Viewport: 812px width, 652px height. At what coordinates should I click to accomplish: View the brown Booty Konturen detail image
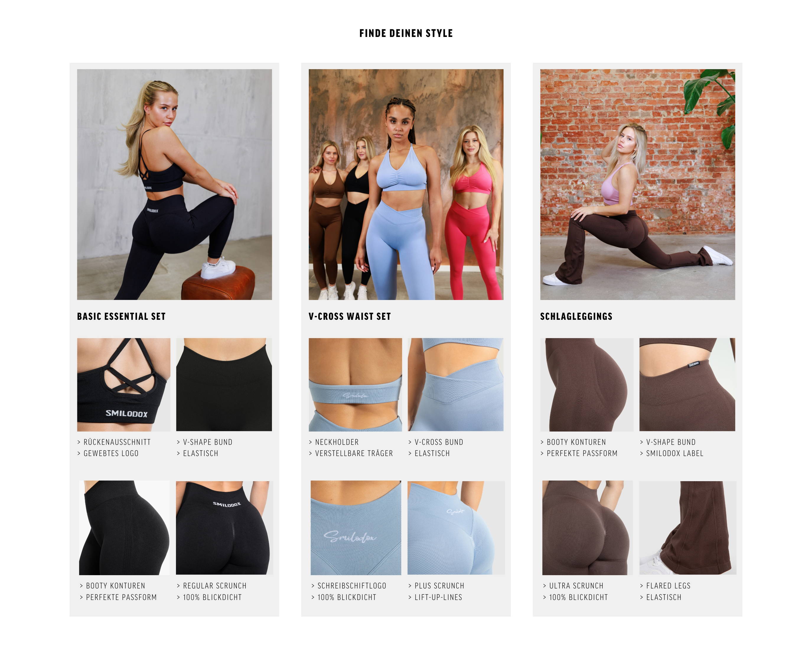587,385
